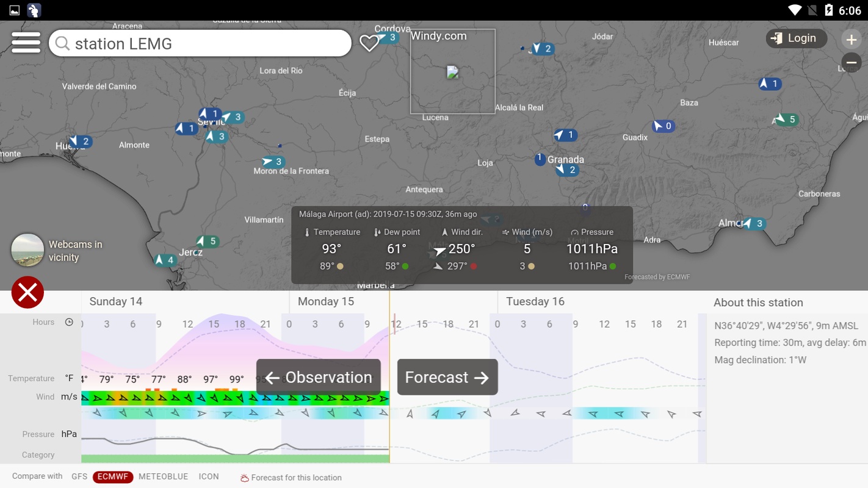
Task: Click Antequera city label on map
Action: (x=424, y=190)
